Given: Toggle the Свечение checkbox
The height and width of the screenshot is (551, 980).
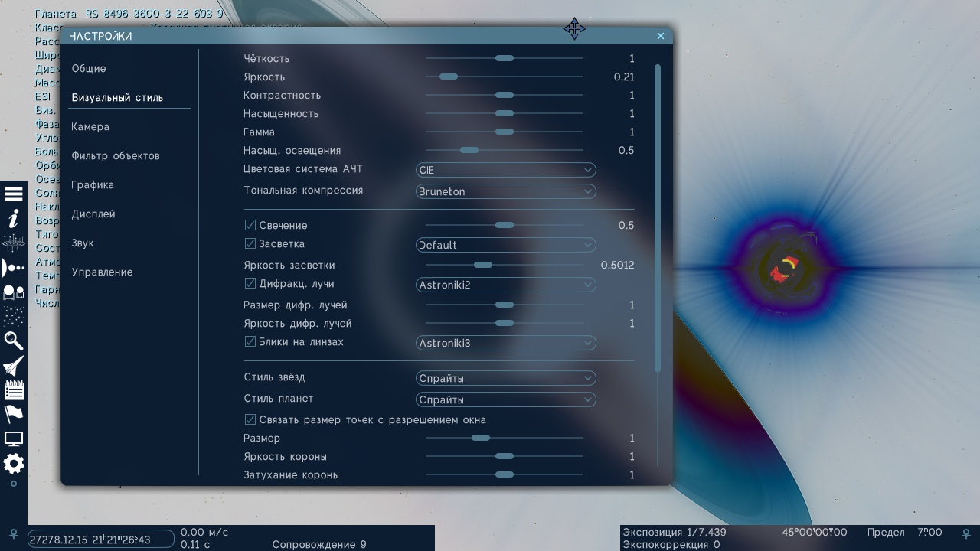Looking at the screenshot, I should click(250, 226).
